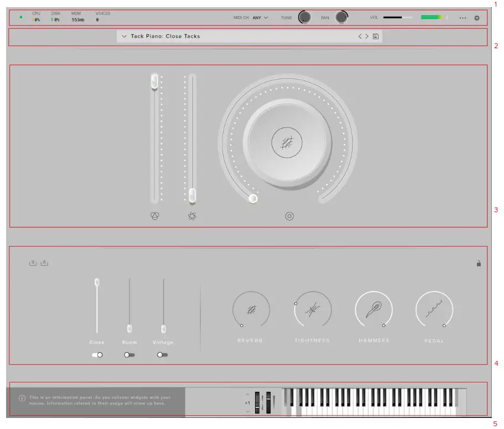Image resolution: width=504 pixels, height=429 pixels.
Task: Click the reverb symbol in the big knob center
Action: pyautogui.click(x=287, y=142)
